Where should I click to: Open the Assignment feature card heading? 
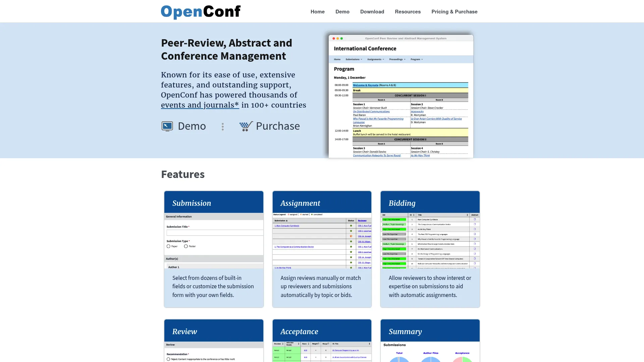[300, 203]
